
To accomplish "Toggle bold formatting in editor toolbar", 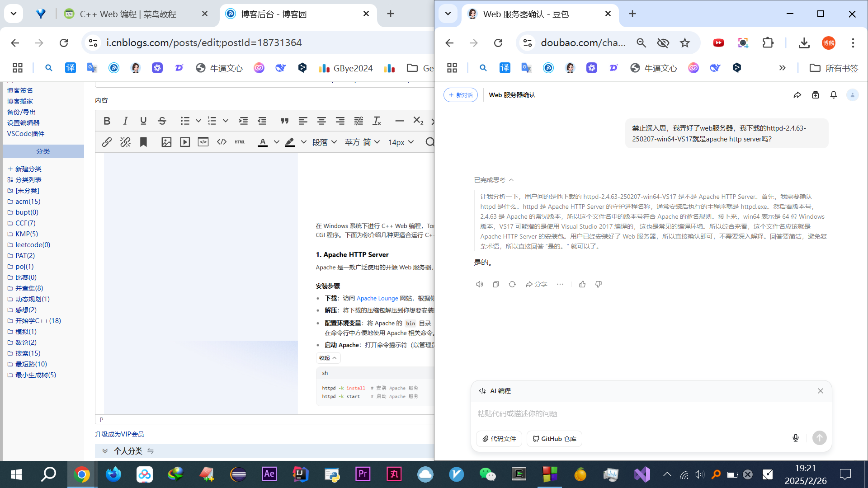I will pos(107,121).
